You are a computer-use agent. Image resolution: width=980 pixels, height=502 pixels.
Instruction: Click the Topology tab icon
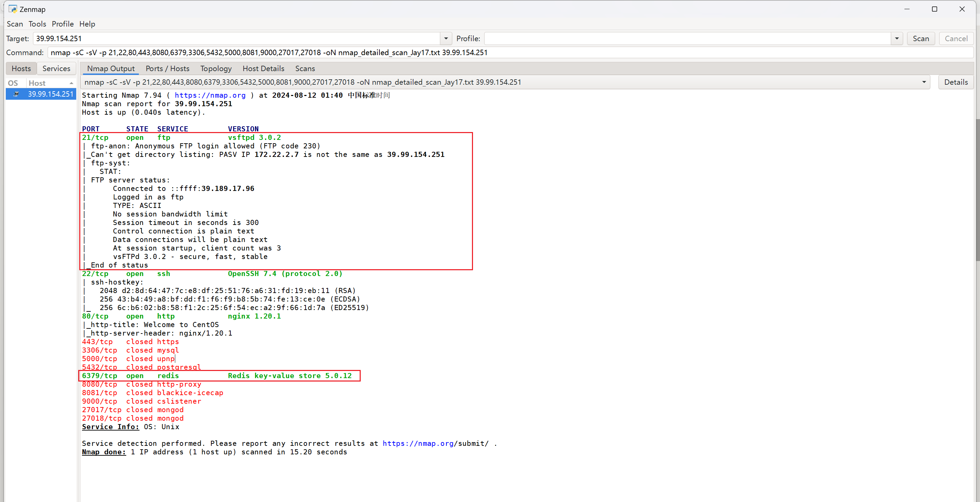pyautogui.click(x=215, y=68)
